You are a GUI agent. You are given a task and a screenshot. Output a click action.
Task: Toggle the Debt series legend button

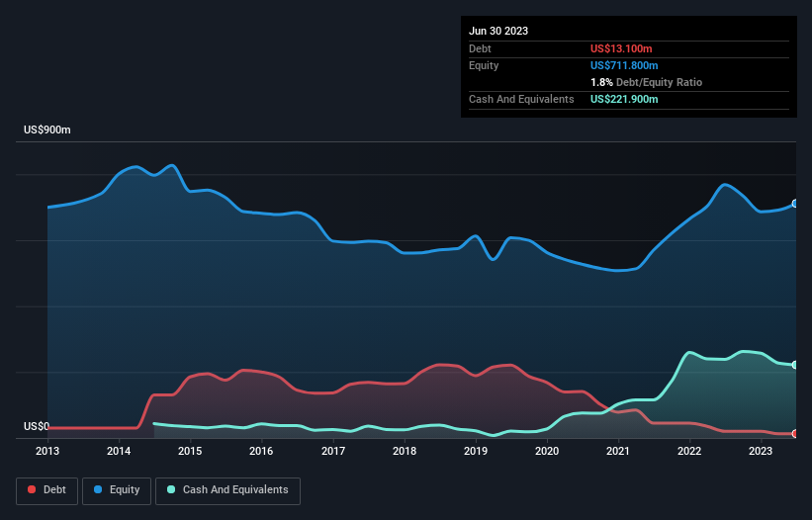click(x=46, y=490)
